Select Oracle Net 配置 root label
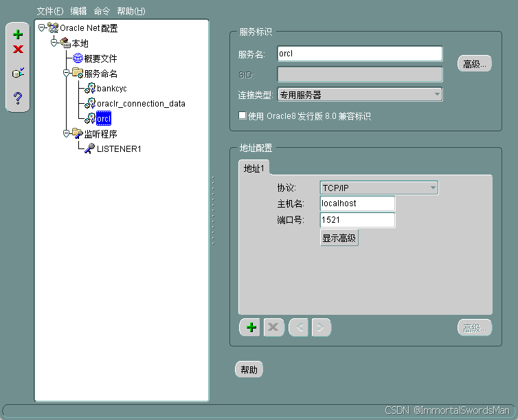 pos(89,27)
